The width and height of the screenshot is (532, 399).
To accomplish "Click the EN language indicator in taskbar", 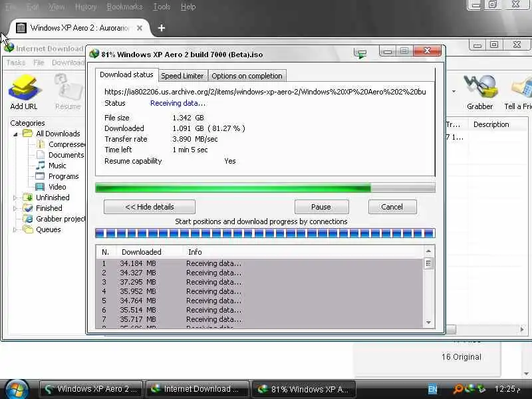I will tap(433, 389).
